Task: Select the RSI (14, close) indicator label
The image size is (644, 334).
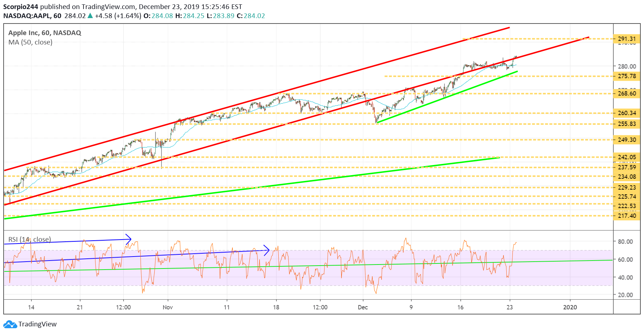Action: click(x=30, y=240)
